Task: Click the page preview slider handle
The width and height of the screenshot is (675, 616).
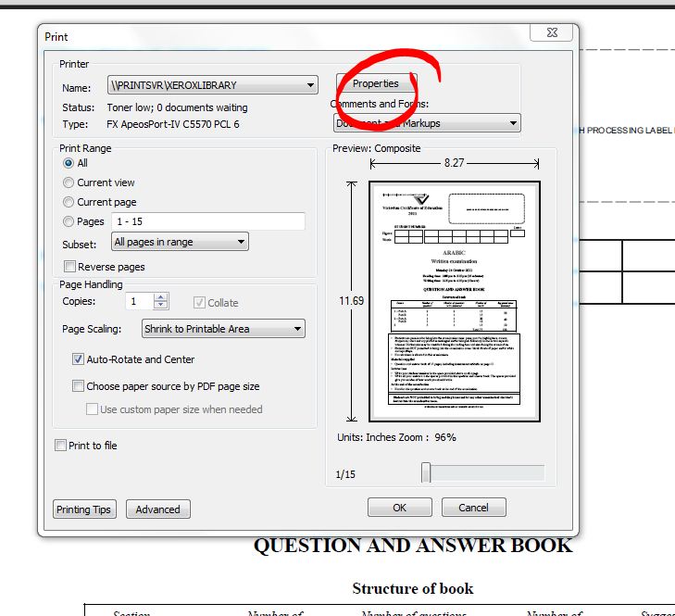Action: tap(426, 473)
